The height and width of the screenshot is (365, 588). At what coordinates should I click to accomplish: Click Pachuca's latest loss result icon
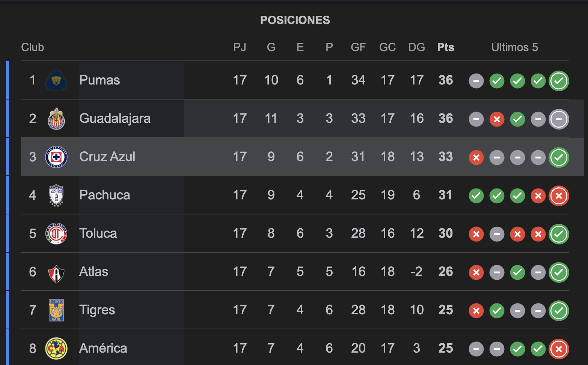[559, 196]
